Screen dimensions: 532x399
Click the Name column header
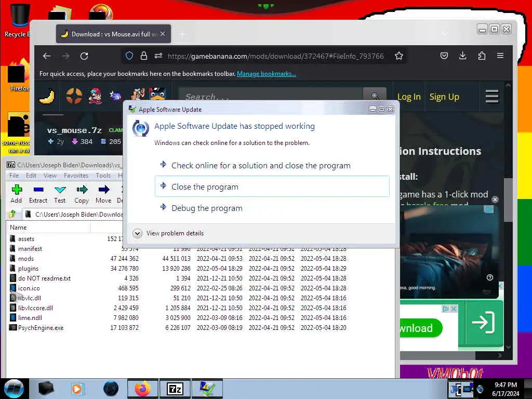(48, 228)
